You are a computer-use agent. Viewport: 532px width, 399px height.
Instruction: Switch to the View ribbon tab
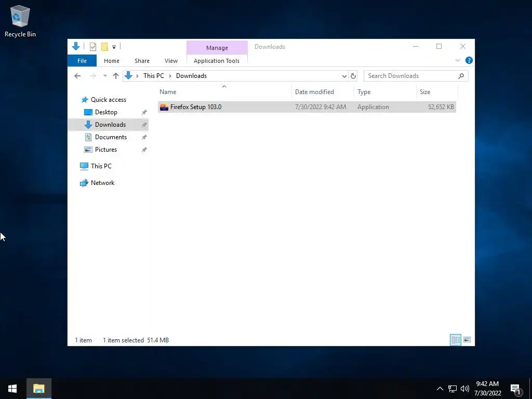click(x=171, y=61)
